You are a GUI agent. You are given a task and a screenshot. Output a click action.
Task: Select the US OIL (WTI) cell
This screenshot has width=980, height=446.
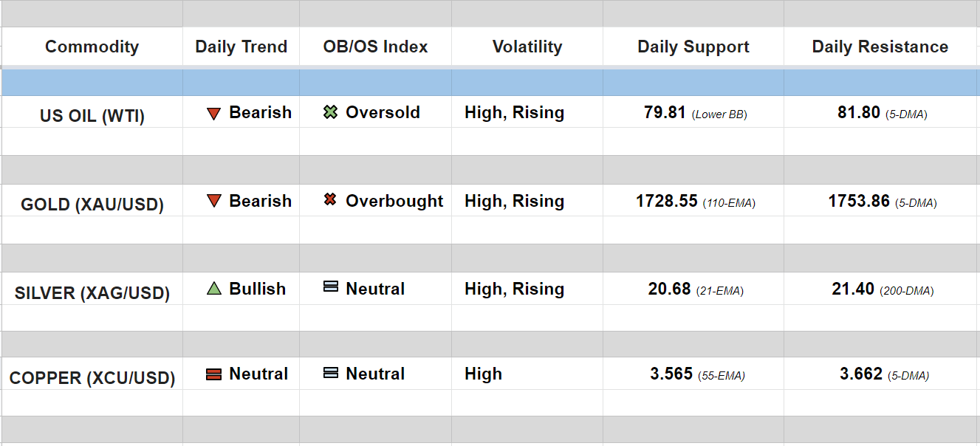[x=92, y=116]
